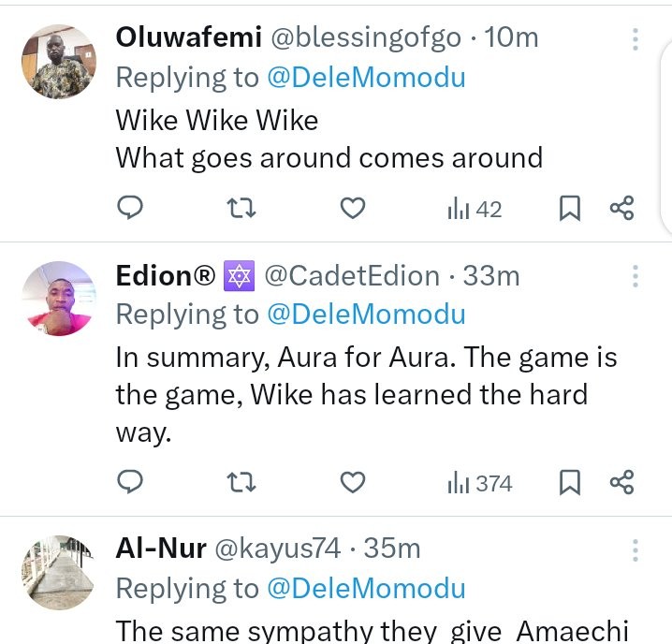672x644 pixels.
Task: View analytics showing 374 views
Action: [479, 483]
